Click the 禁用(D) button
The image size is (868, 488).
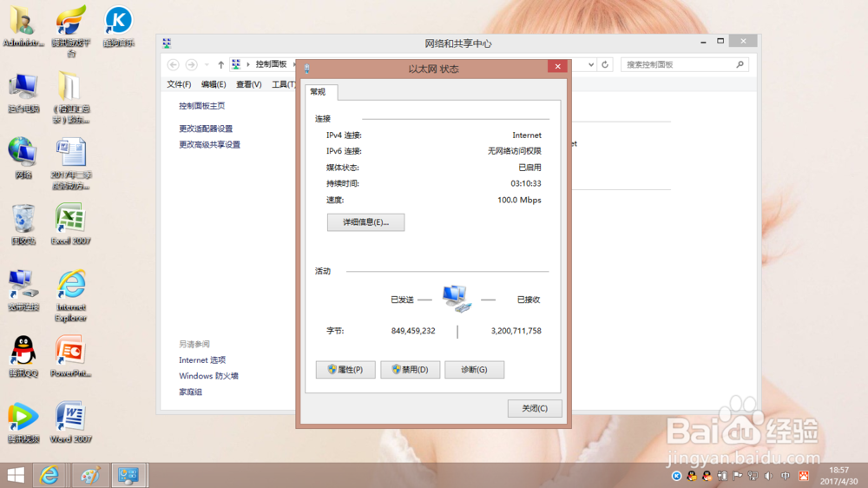point(411,369)
